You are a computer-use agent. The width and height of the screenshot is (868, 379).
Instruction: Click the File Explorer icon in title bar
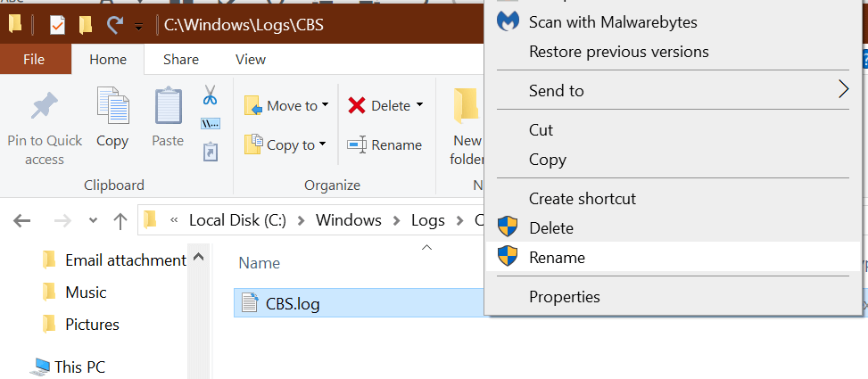tap(15, 24)
